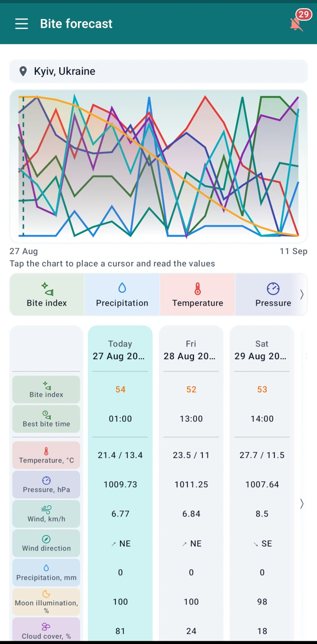This screenshot has width=317, height=644.
Task: Toggle Pressure chart series
Action: tap(273, 295)
